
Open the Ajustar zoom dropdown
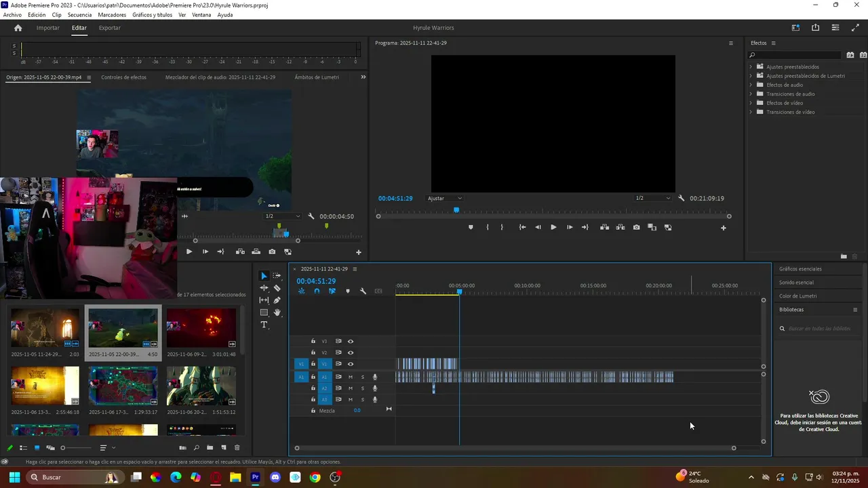445,199
